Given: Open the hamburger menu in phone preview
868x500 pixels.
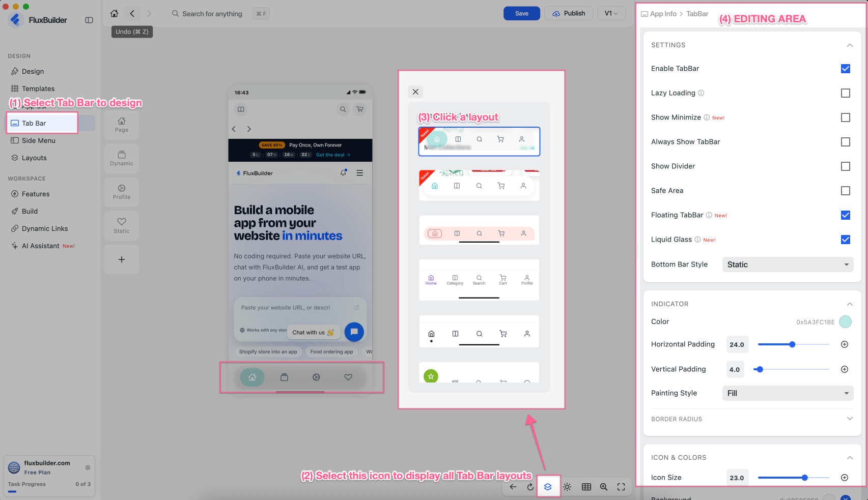Looking at the screenshot, I should pos(360,173).
